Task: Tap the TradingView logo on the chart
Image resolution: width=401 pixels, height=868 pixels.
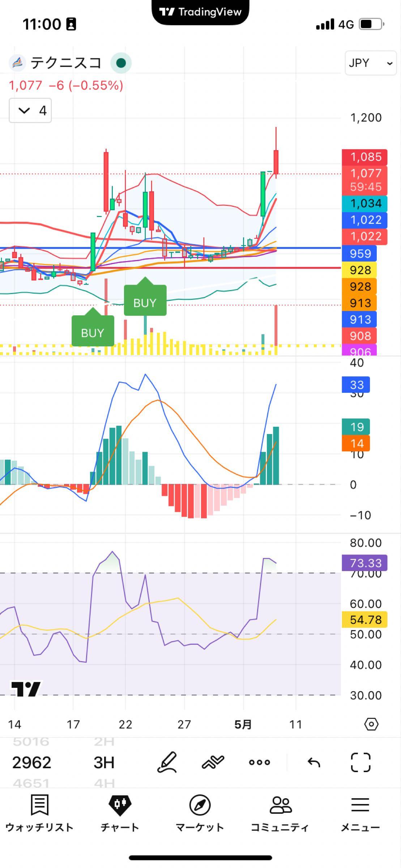Action: tap(26, 689)
